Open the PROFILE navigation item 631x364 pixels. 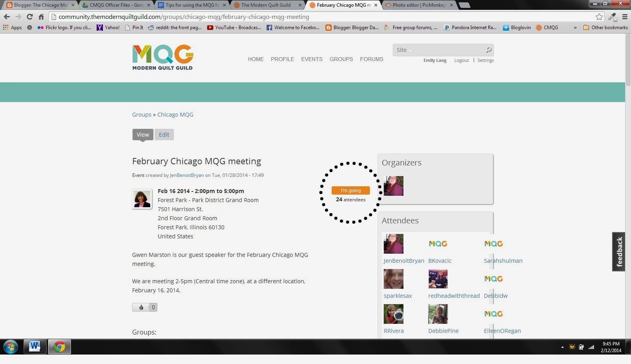pyautogui.click(x=282, y=59)
